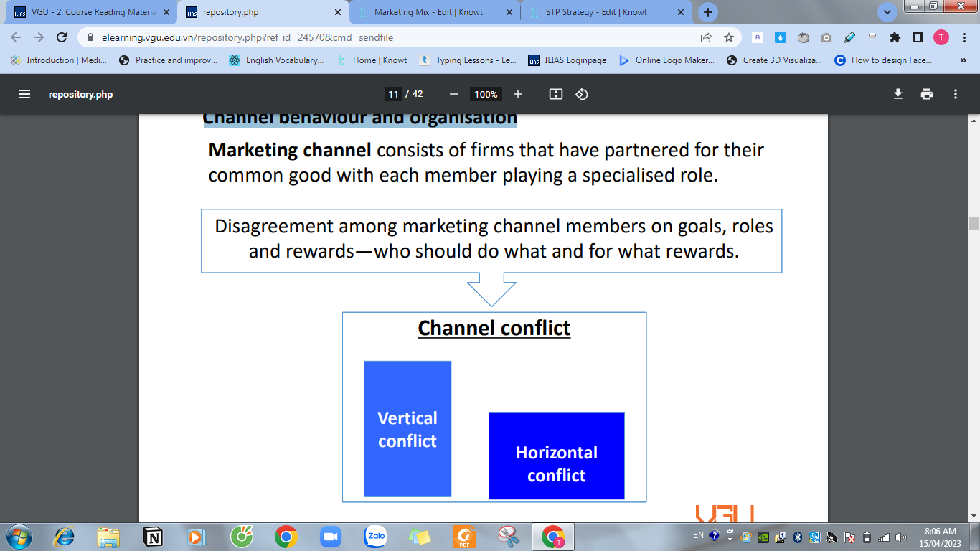Rotate the PDF counterclockwise
This screenshot has height=551, width=980.
(582, 94)
